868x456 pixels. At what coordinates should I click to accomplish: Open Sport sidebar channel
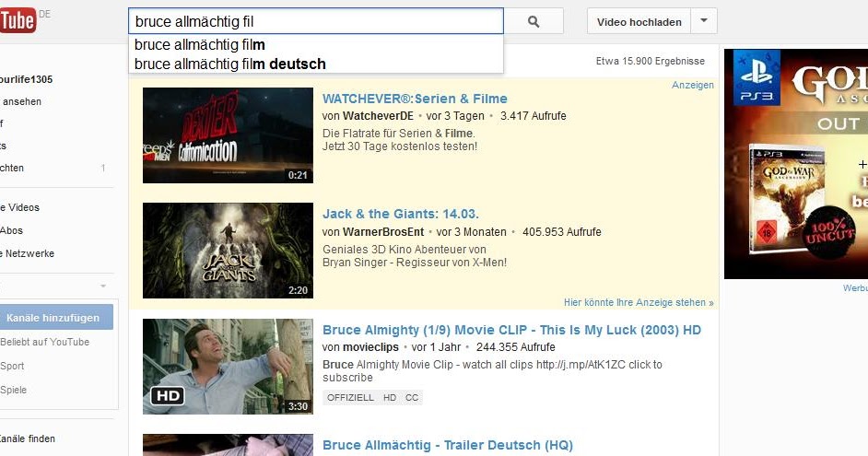(x=12, y=366)
